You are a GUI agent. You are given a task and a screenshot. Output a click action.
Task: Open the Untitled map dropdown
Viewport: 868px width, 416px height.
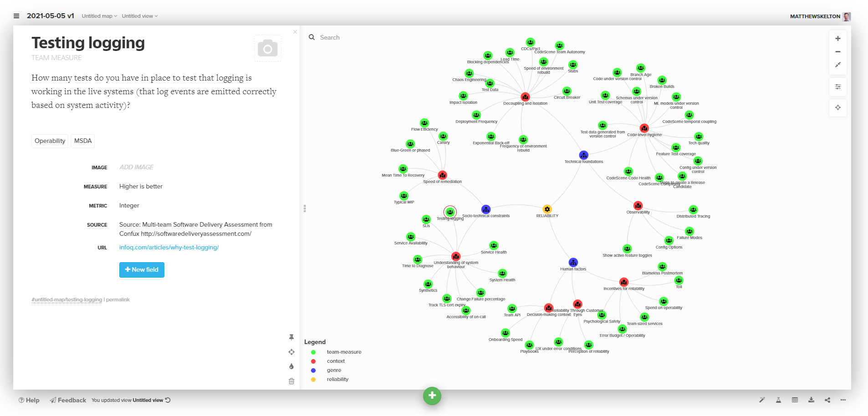[x=99, y=16]
